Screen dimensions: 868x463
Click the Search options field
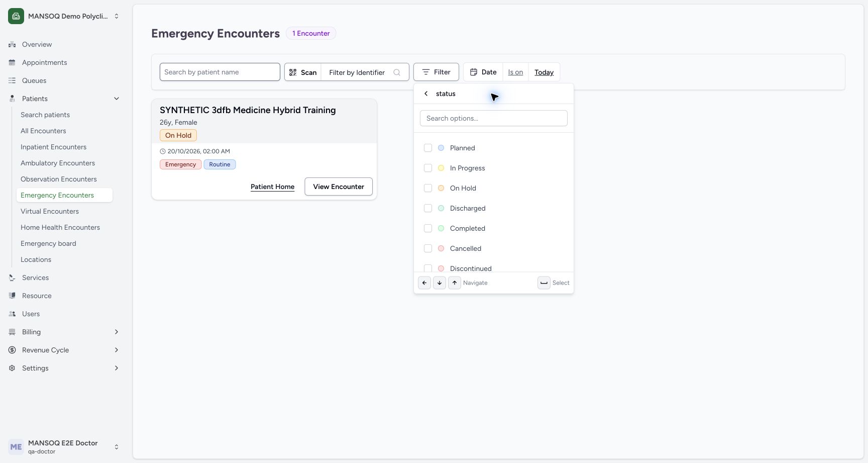pos(494,118)
